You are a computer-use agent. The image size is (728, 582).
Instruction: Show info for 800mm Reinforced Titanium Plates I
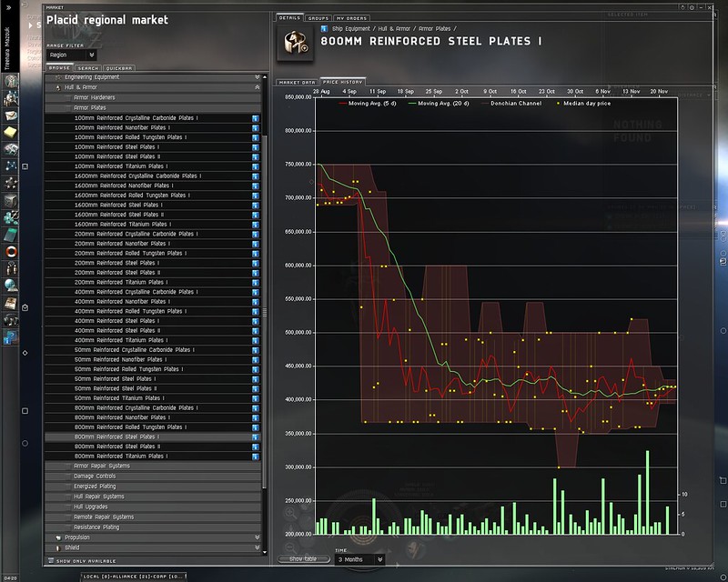pos(256,457)
